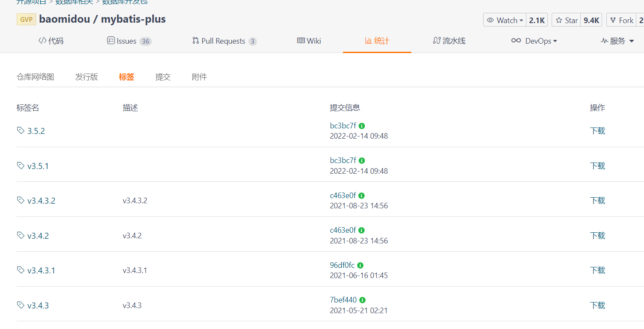644x329 pixels.
Task: Click the tag icon beside v3.4.3.2
Action: (21, 200)
